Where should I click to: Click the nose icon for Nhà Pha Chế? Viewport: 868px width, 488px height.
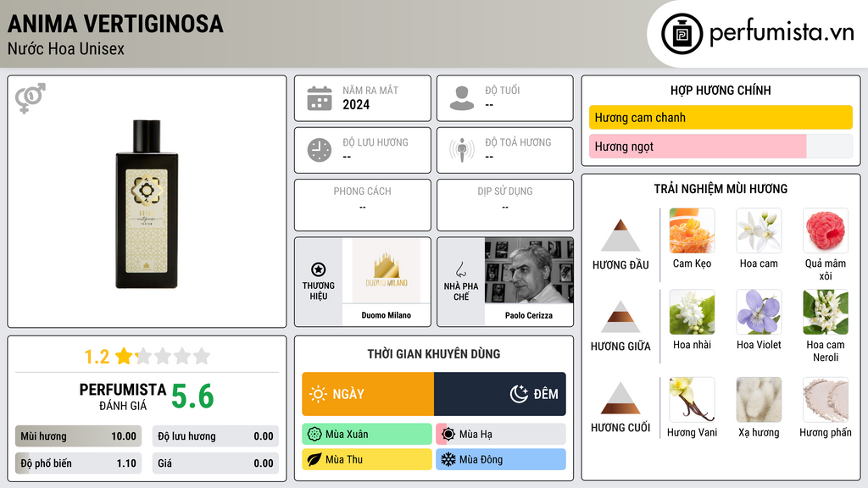pos(460,269)
